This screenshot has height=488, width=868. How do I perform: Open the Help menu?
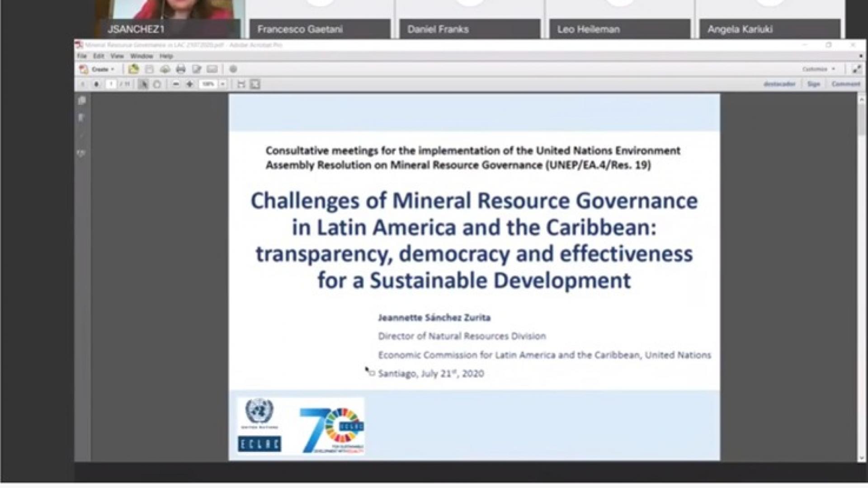166,56
